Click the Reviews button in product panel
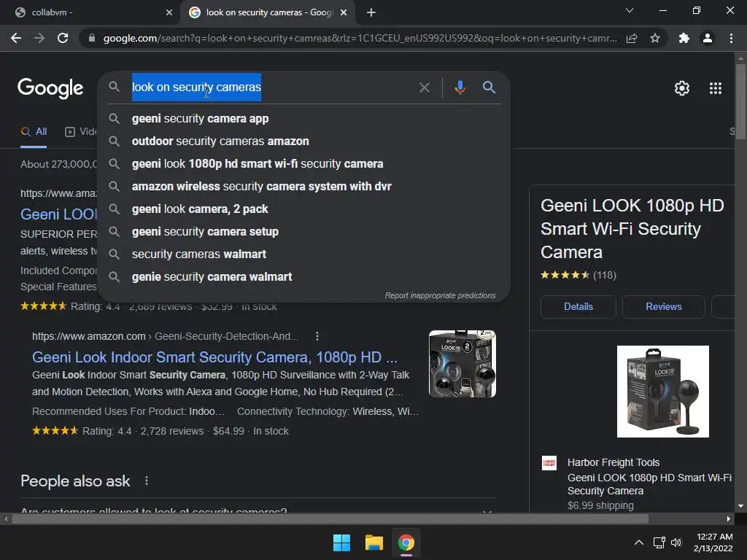This screenshot has height=560, width=747. tap(664, 307)
